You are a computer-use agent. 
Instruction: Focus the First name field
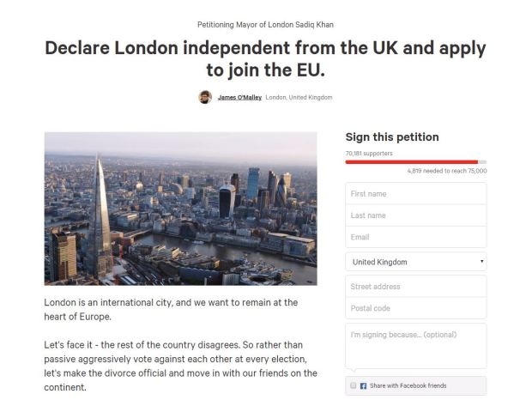(x=415, y=194)
